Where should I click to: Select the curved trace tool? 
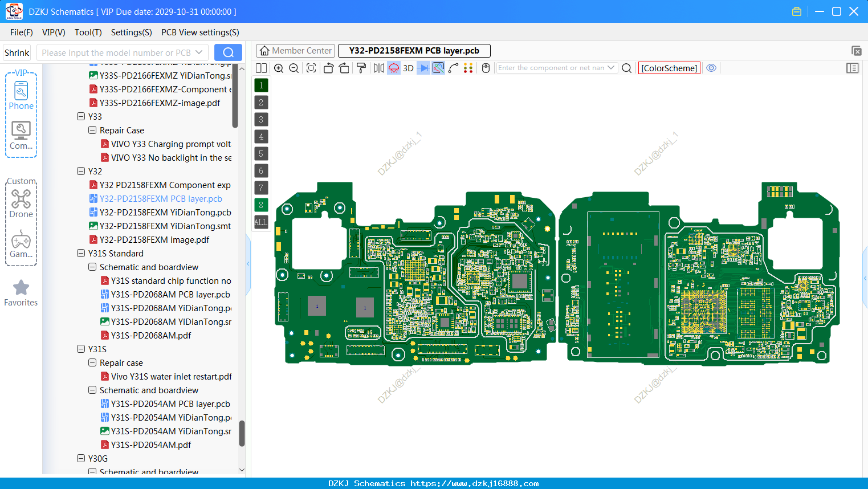454,68
